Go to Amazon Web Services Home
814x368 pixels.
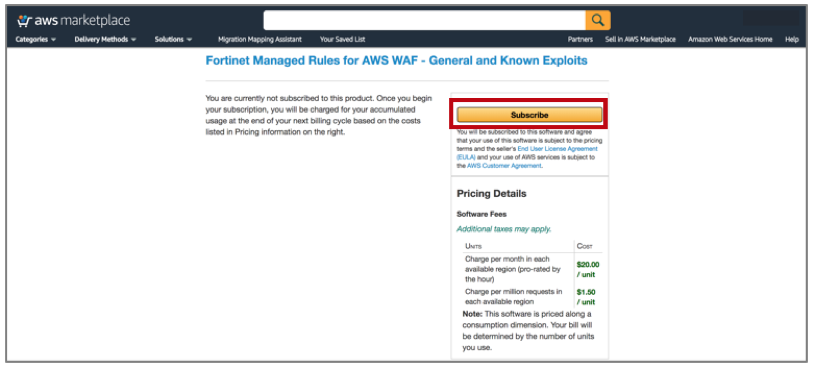tap(730, 39)
